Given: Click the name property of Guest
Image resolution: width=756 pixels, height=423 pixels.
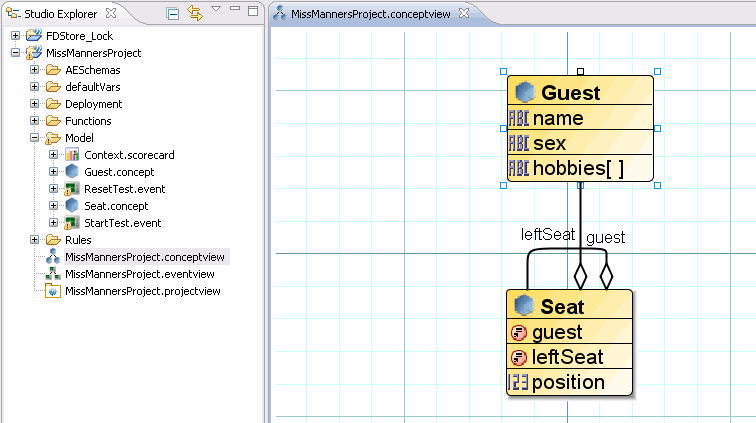Looking at the screenshot, I should click(x=580, y=118).
